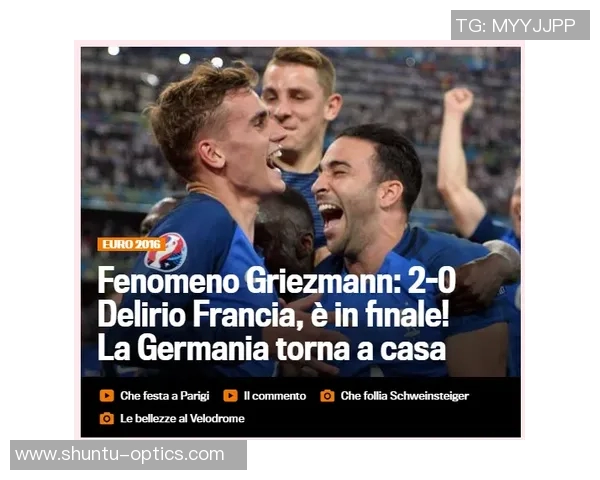Click the round Euro 2016 tournament logo badge

tap(166, 251)
